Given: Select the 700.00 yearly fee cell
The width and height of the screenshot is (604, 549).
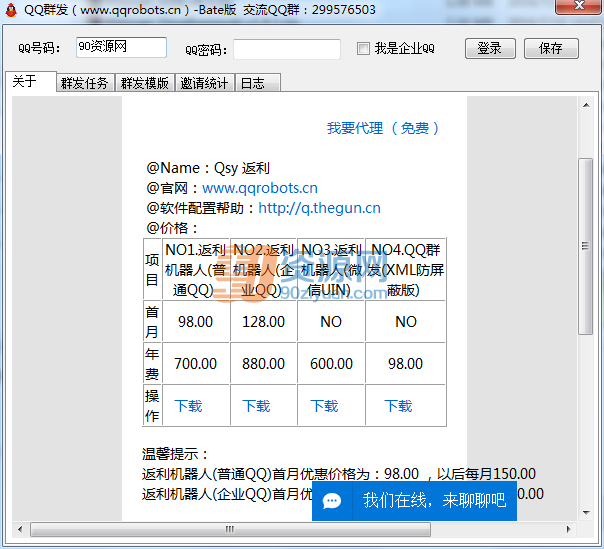Looking at the screenshot, I should (x=196, y=363).
